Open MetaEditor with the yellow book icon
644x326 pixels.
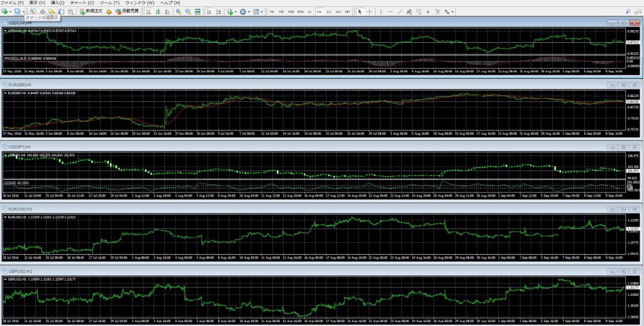[x=109, y=11]
